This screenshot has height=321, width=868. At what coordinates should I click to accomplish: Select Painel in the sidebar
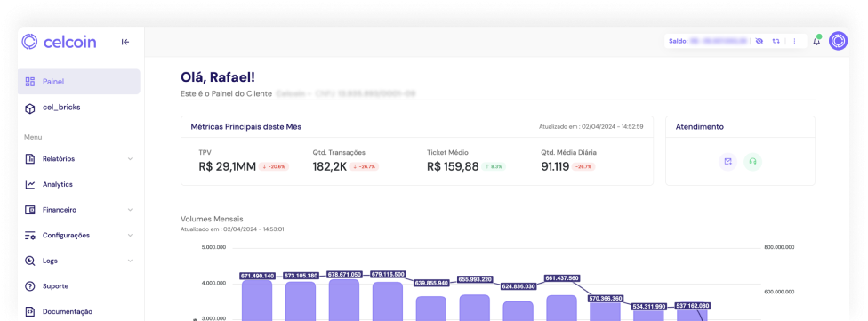[x=78, y=81]
